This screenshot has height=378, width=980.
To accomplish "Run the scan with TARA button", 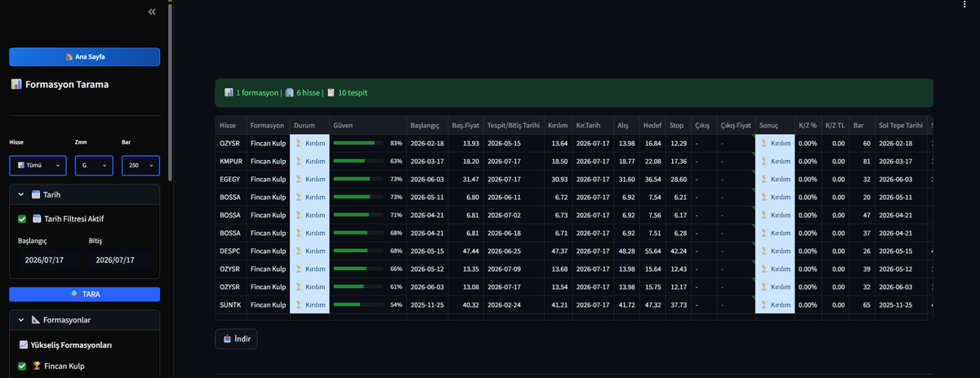I will pyautogui.click(x=84, y=294).
